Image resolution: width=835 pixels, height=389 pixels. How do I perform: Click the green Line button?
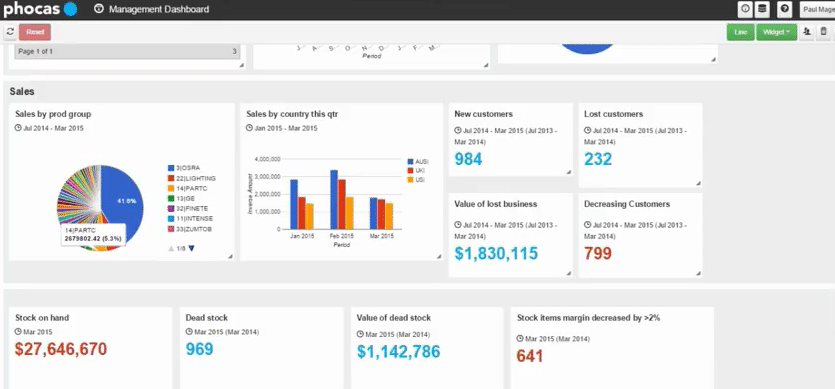click(x=741, y=32)
